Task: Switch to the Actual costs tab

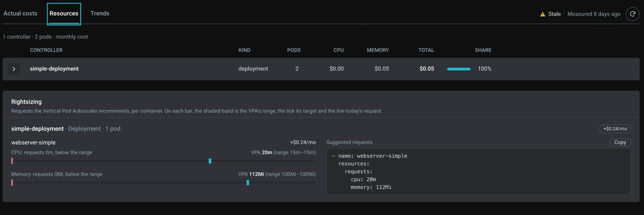Action: point(20,13)
